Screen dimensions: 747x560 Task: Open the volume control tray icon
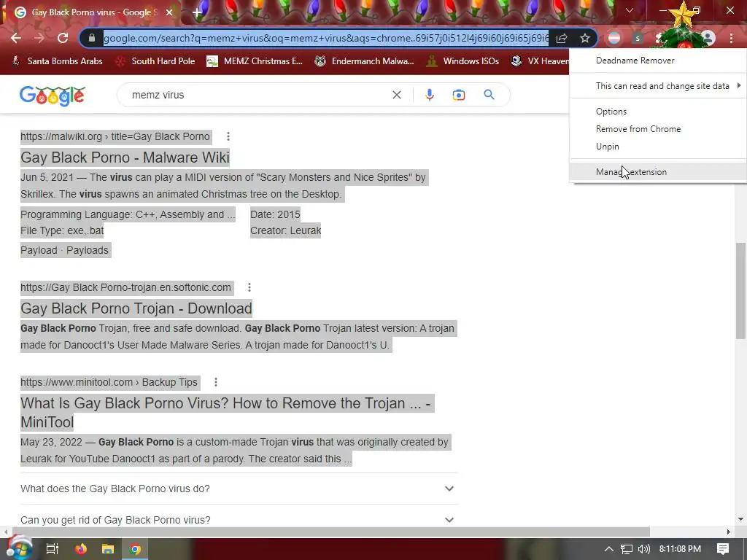pos(643,549)
